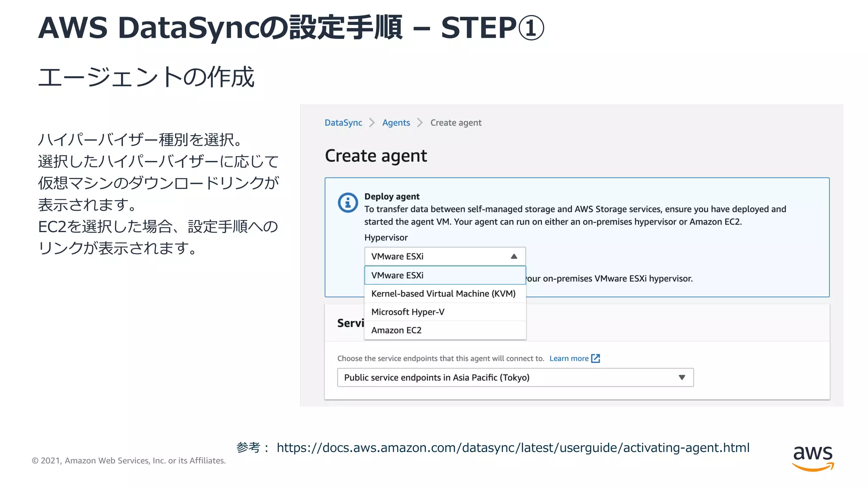
Task: Click the AWS DataSync STEP① slide title
Action: [291, 28]
